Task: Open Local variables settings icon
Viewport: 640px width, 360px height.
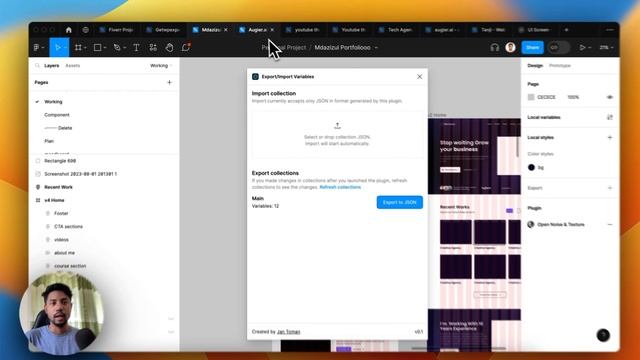Action: click(x=610, y=118)
